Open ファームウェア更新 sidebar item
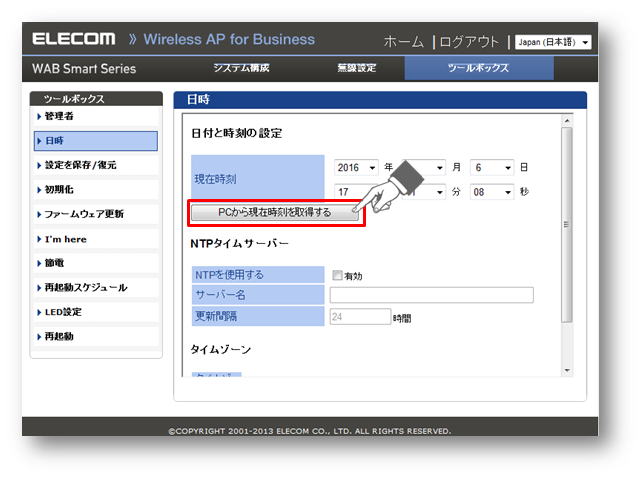The width and height of the screenshot is (641, 478). [x=96, y=214]
